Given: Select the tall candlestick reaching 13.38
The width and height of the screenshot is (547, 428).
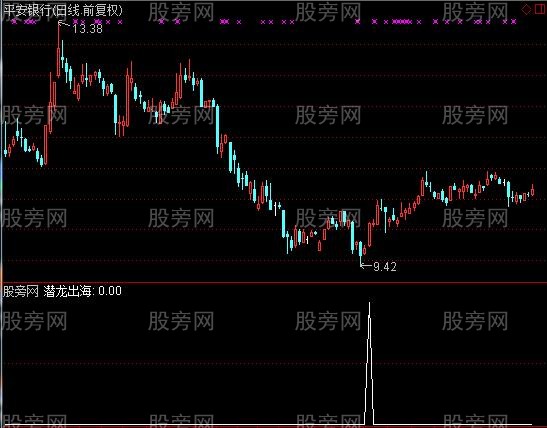Looking at the screenshot, I should [x=59, y=51].
